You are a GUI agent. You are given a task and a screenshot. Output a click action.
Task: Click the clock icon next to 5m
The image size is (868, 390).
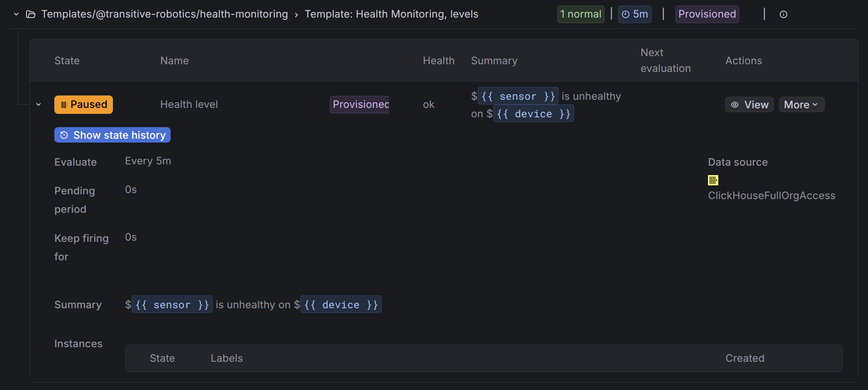pyautogui.click(x=625, y=14)
